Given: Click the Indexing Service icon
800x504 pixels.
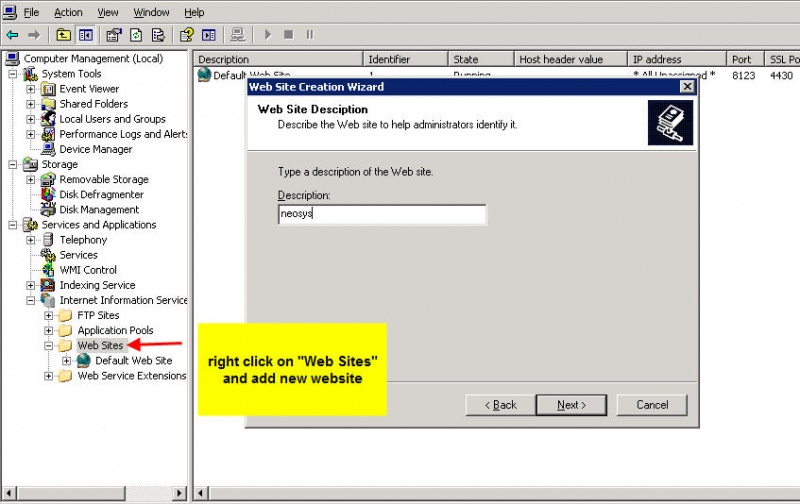Looking at the screenshot, I should 48,285.
